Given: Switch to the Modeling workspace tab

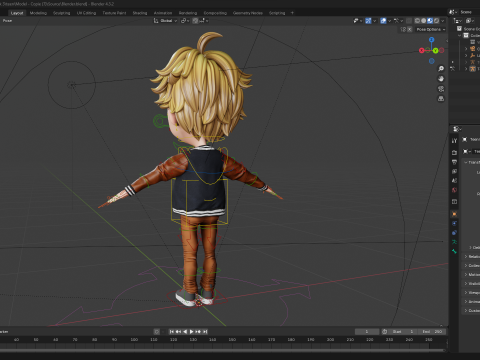Looking at the screenshot, I should tap(38, 13).
